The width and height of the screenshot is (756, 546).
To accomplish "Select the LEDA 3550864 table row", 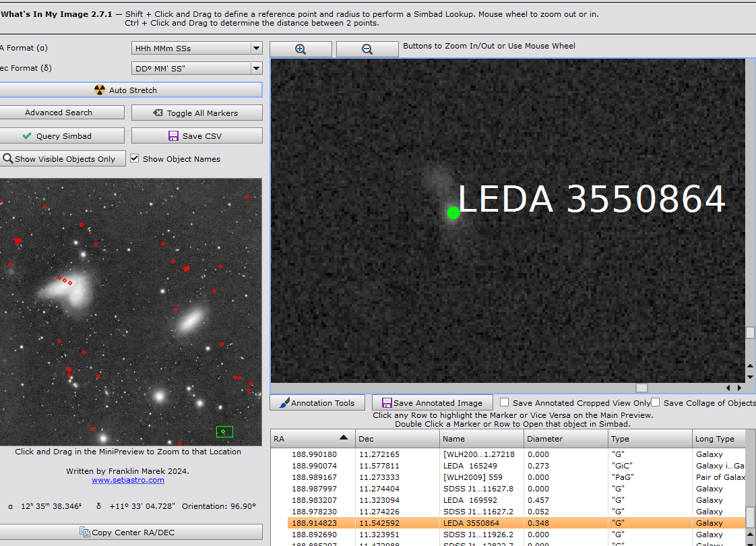I will point(516,523).
